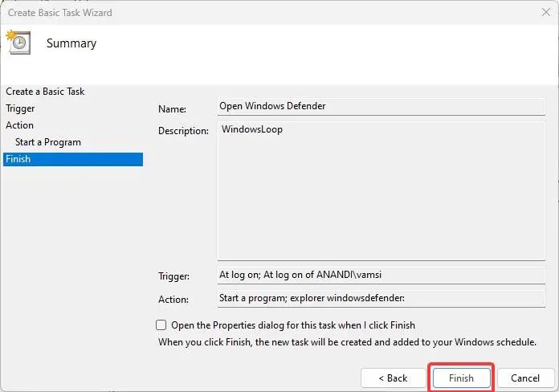Click the task scheduler clock icon
Viewport: 559px width, 392px height.
click(x=18, y=43)
